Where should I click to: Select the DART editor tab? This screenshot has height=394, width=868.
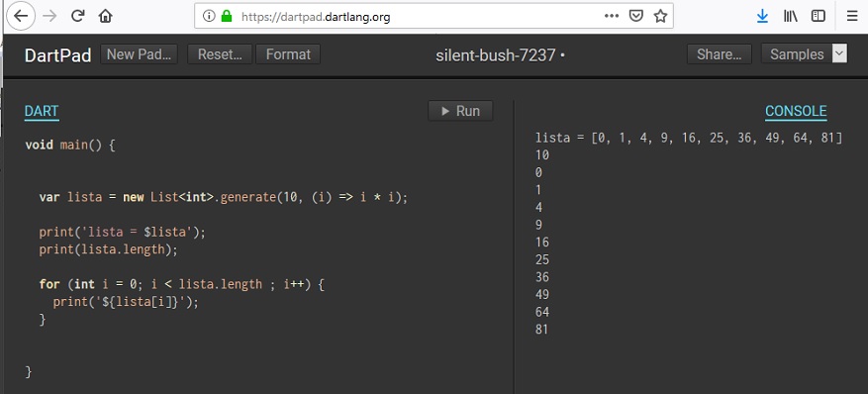pos(42,112)
